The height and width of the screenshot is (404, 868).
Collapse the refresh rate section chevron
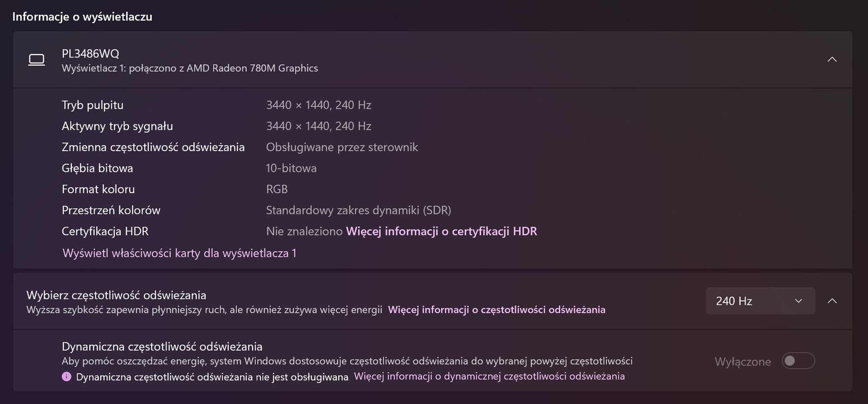coord(832,301)
